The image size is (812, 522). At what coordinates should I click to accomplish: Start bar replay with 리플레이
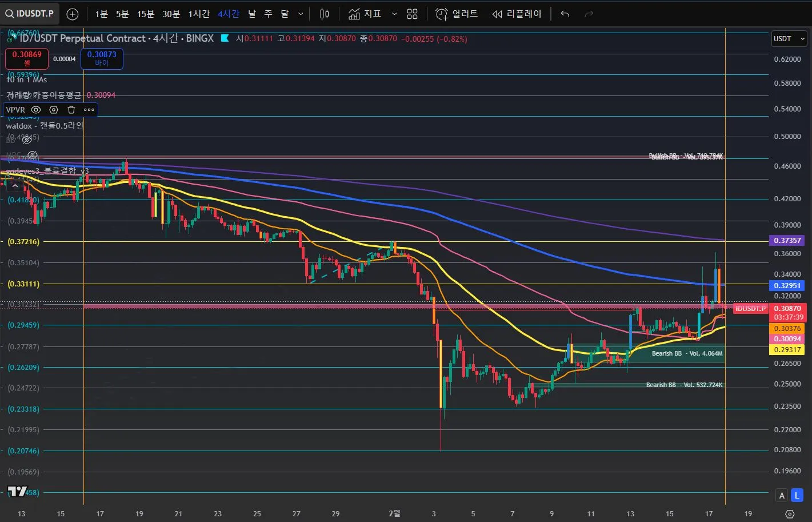pos(517,14)
